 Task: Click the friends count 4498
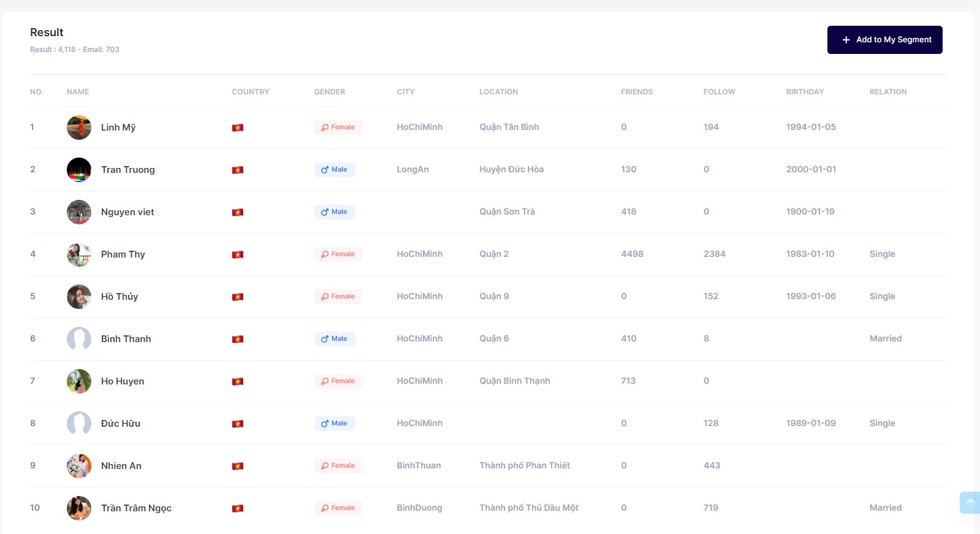click(x=632, y=254)
